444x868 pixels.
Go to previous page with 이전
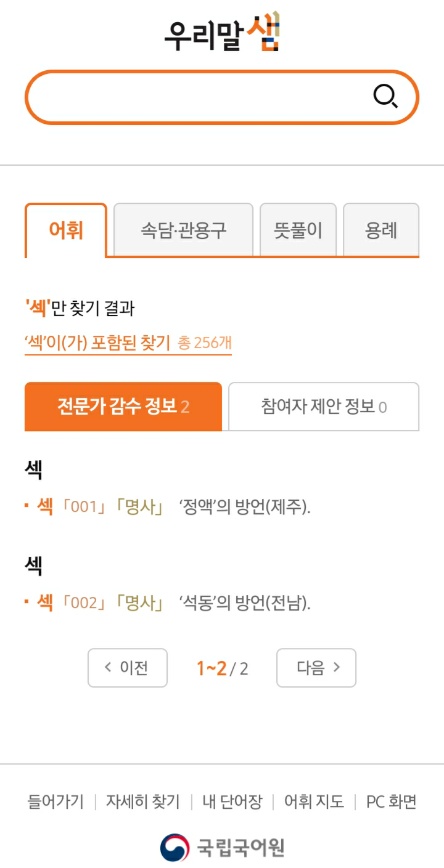[128, 668]
